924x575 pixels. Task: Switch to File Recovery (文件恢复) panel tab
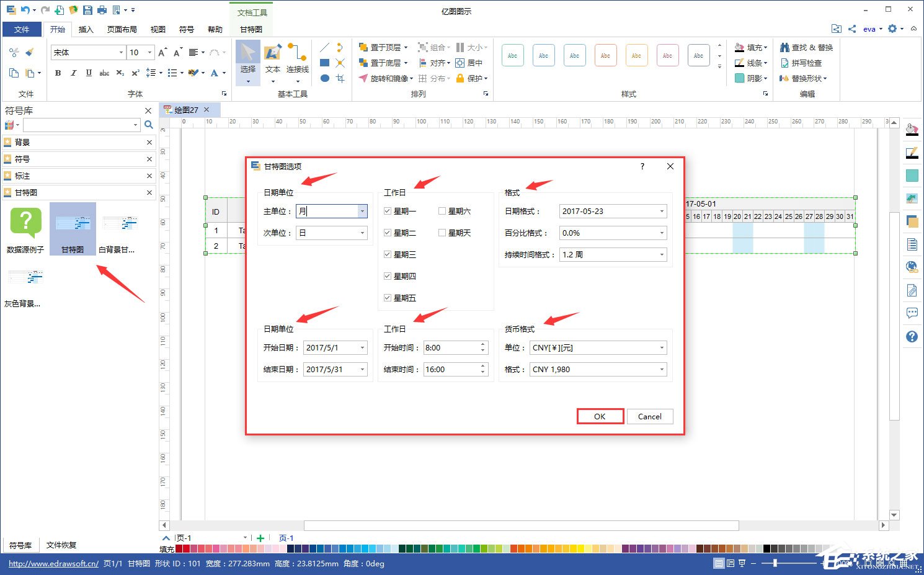[x=61, y=545]
